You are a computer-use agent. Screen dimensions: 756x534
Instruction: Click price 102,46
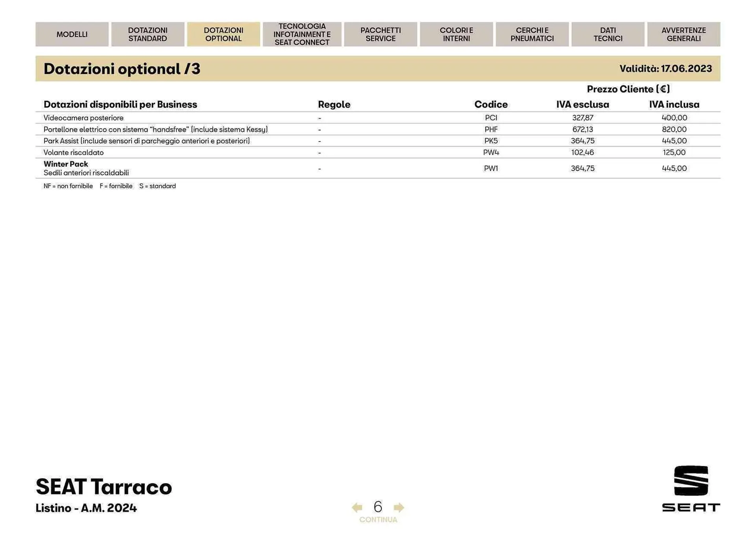(x=583, y=152)
